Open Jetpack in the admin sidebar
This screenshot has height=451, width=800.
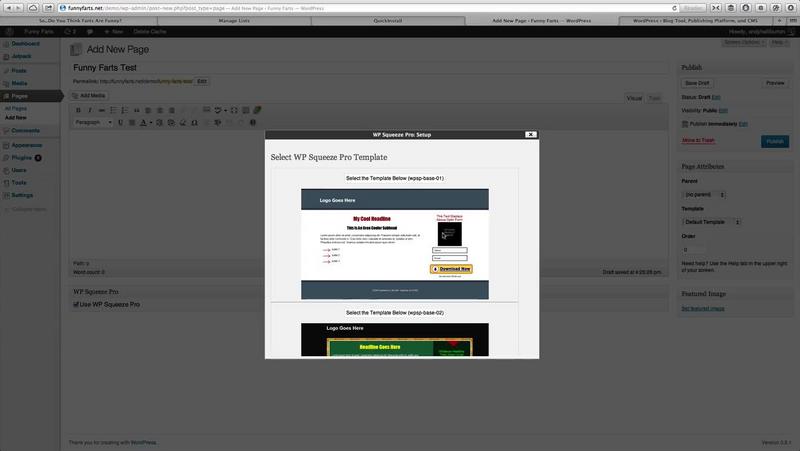[x=21, y=56]
